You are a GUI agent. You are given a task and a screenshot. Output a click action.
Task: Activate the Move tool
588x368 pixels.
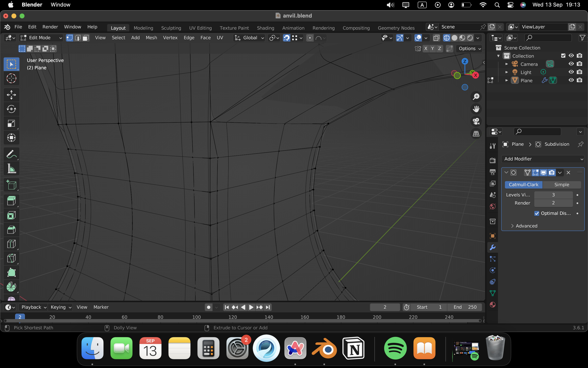click(x=11, y=95)
